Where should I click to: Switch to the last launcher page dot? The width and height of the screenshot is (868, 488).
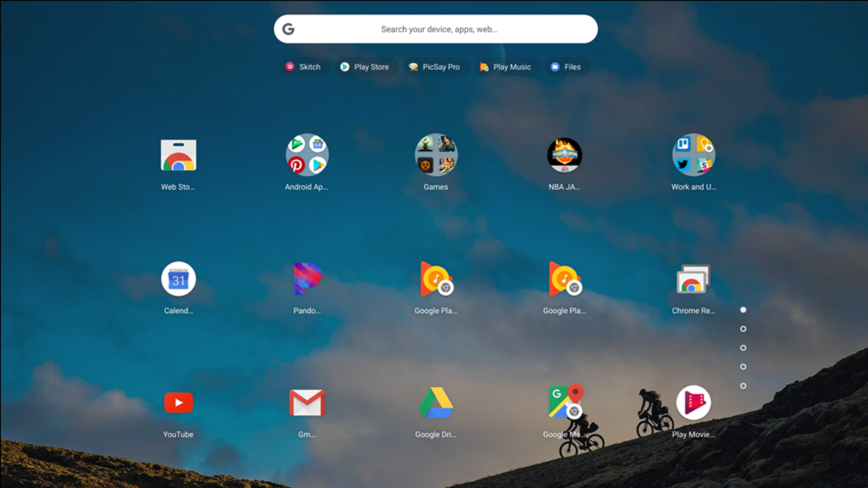pyautogui.click(x=743, y=386)
